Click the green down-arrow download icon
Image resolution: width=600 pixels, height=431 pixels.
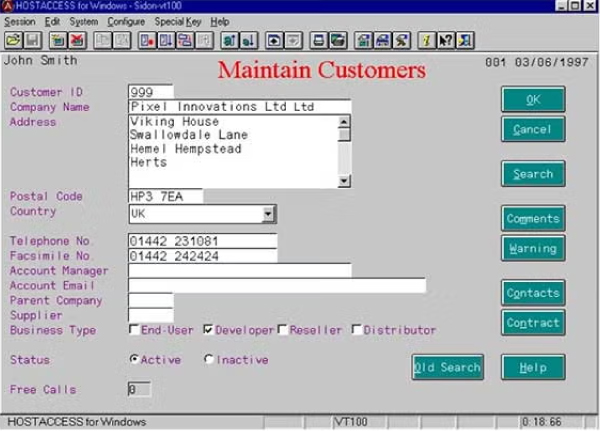tap(249, 40)
